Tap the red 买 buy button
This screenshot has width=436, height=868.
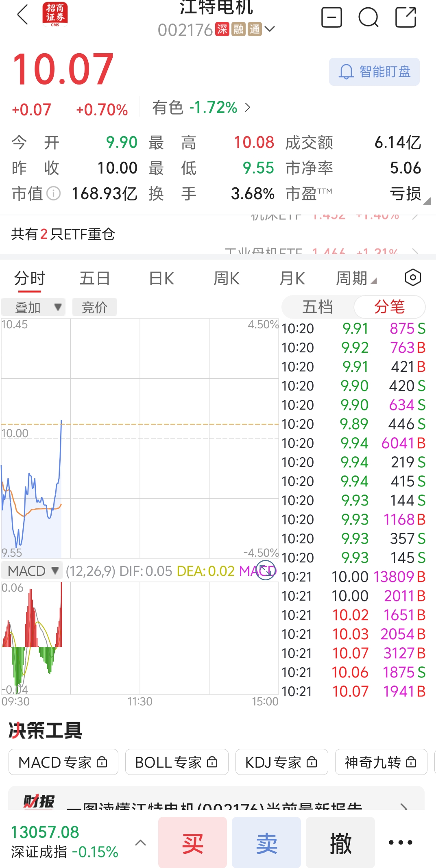192,842
